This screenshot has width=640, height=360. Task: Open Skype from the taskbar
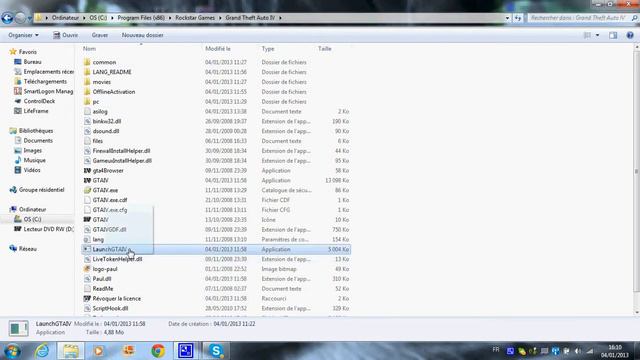pos(216,351)
